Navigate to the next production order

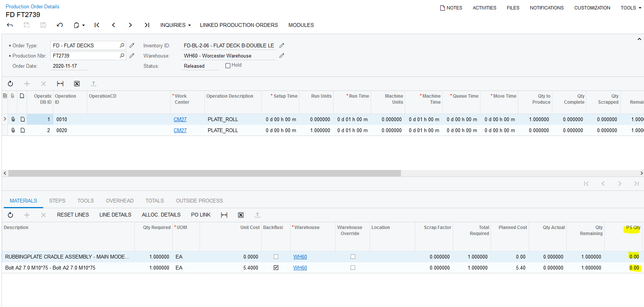(x=130, y=25)
